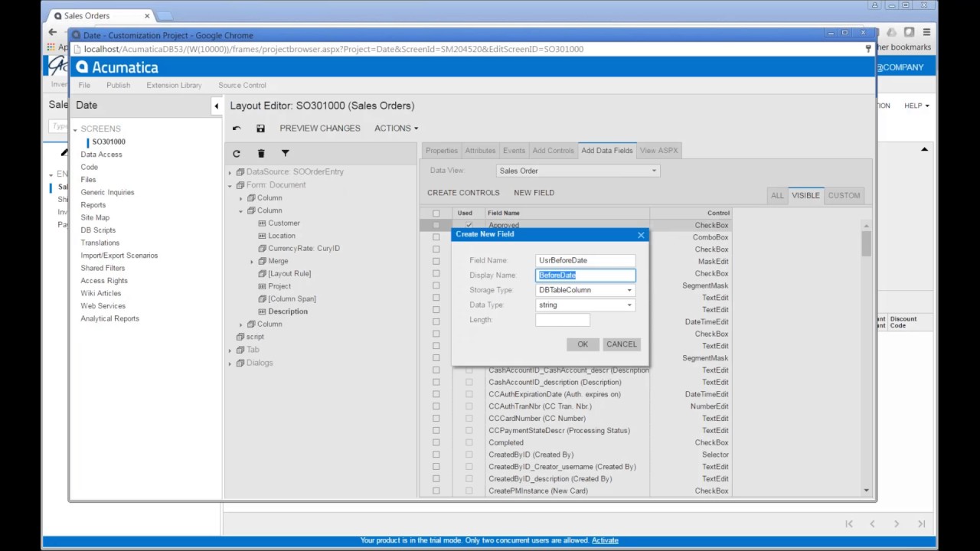Screen dimensions: 980x551
Task: Select the Customer field node in tree
Action: 284,223
